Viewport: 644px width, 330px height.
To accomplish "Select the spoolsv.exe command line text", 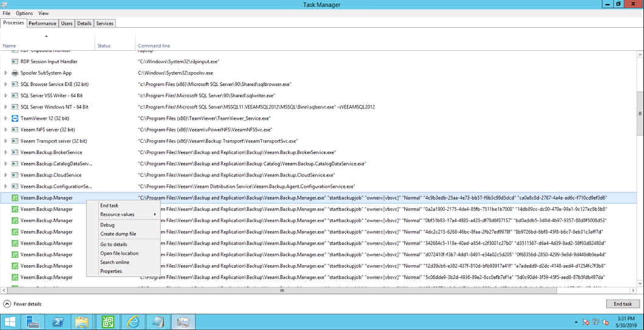I will pyautogui.click(x=175, y=73).
